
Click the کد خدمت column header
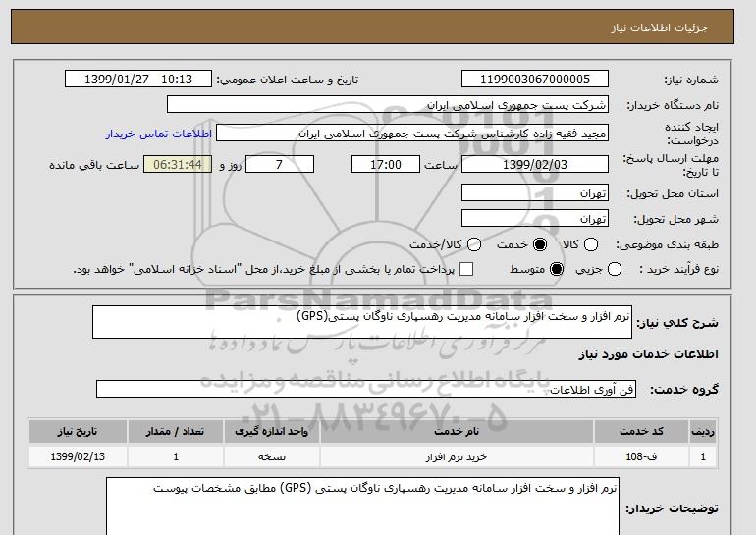pos(641,431)
